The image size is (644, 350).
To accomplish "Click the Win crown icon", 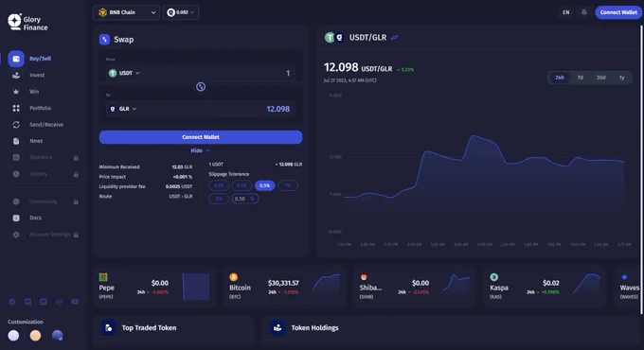I will coord(16,92).
